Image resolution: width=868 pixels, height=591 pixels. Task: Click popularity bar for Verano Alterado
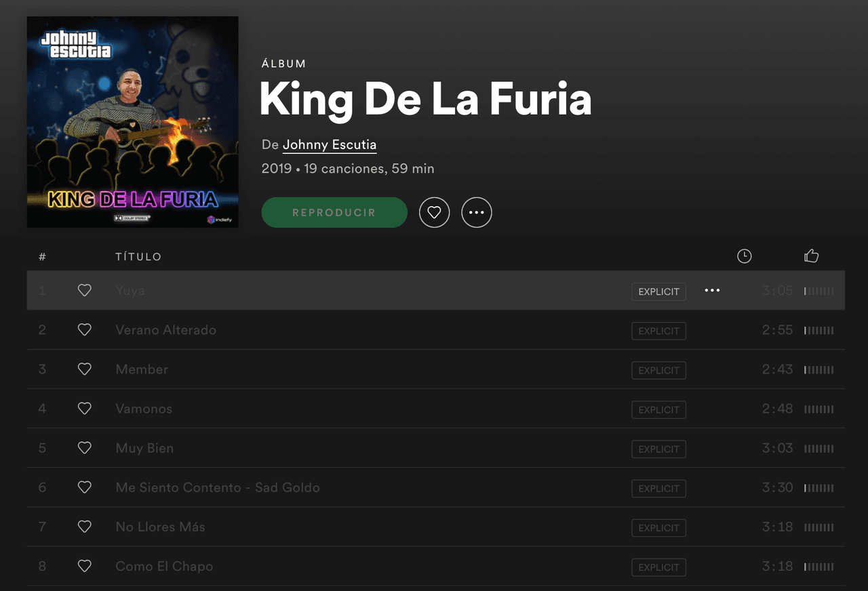tap(819, 331)
